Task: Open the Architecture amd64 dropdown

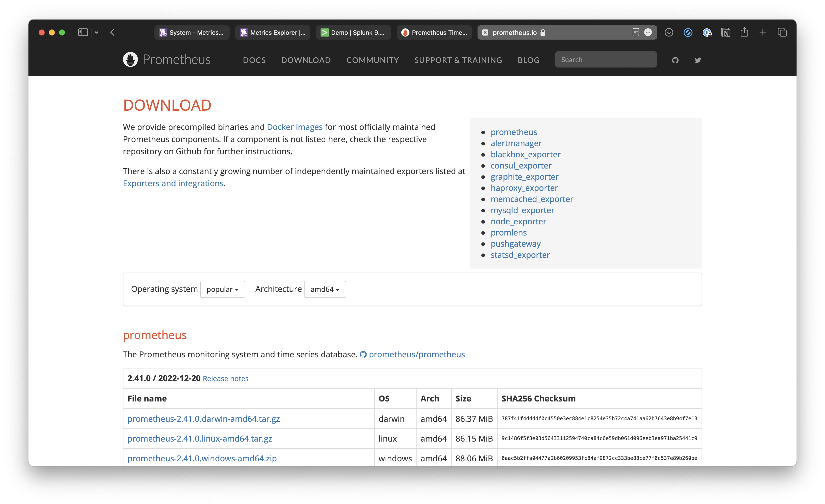Action: click(325, 289)
